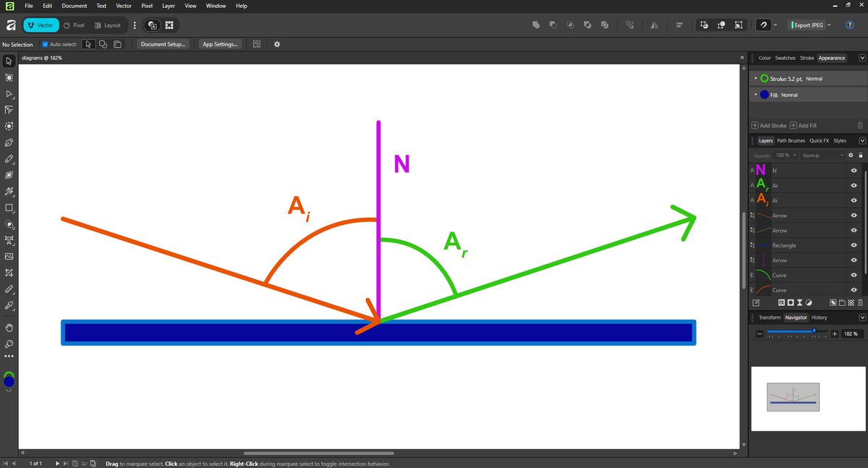
Task: Click the layer lock padlock icon
Action: (x=860, y=156)
